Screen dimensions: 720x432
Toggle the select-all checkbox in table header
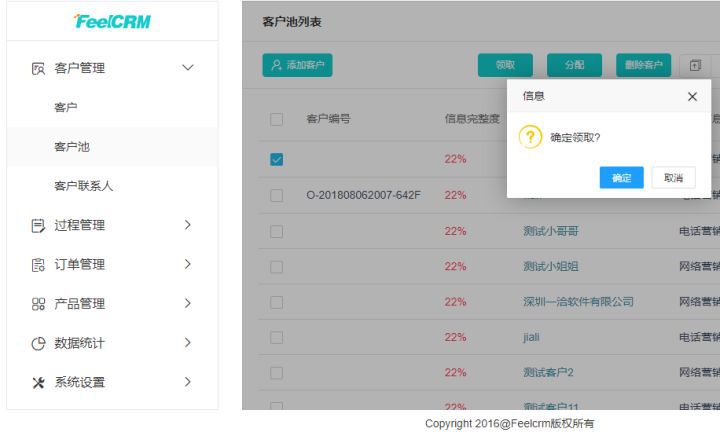click(276, 119)
